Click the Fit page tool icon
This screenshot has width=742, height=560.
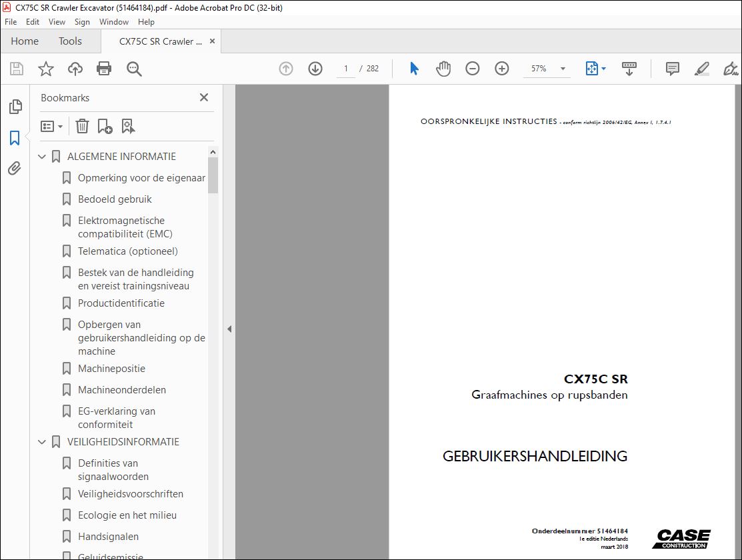(592, 69)
